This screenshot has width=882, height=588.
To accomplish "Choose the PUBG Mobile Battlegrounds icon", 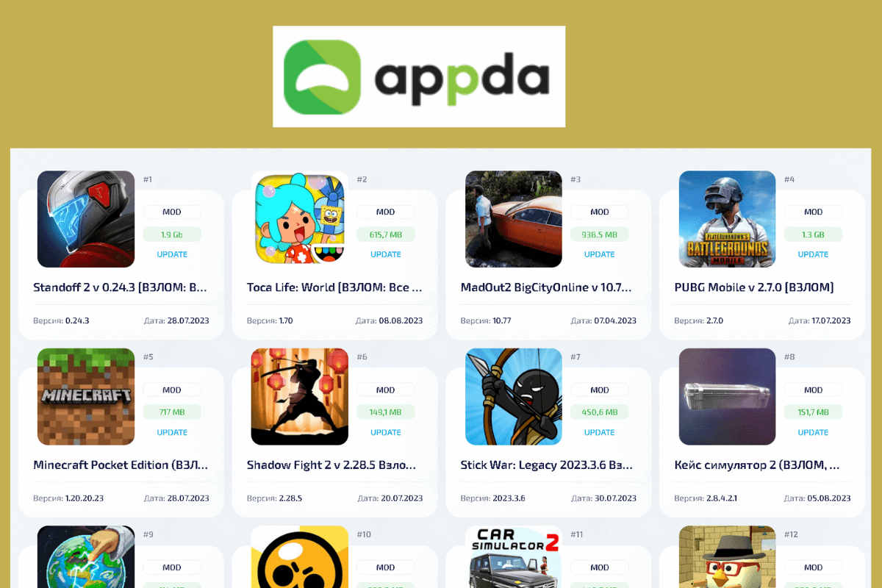I will pyautogui.click(x=727, y=219).
